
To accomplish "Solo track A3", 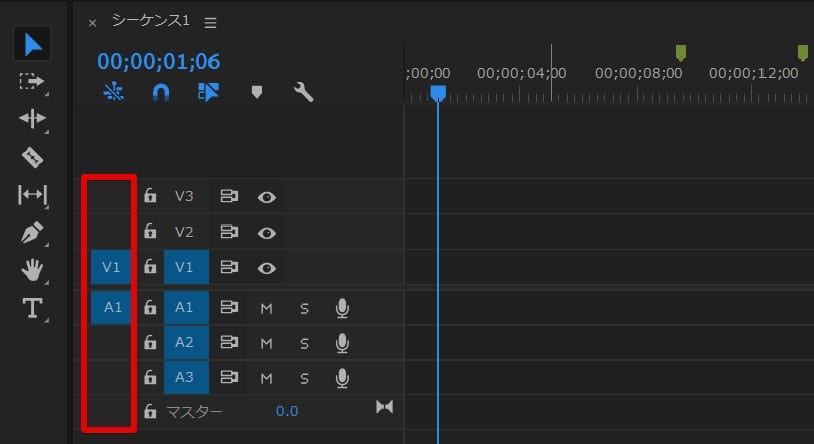I will point(304,379).
